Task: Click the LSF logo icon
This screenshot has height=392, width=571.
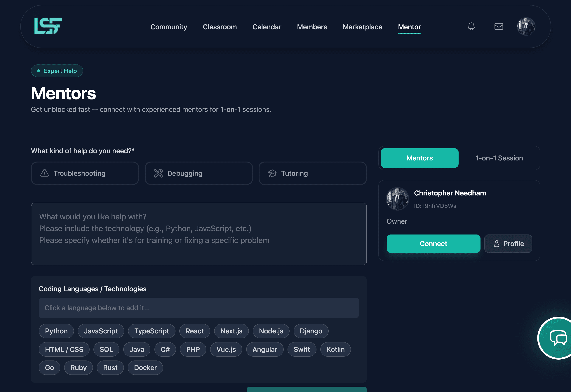Action: pyautogui.click(x=48, y=26)
